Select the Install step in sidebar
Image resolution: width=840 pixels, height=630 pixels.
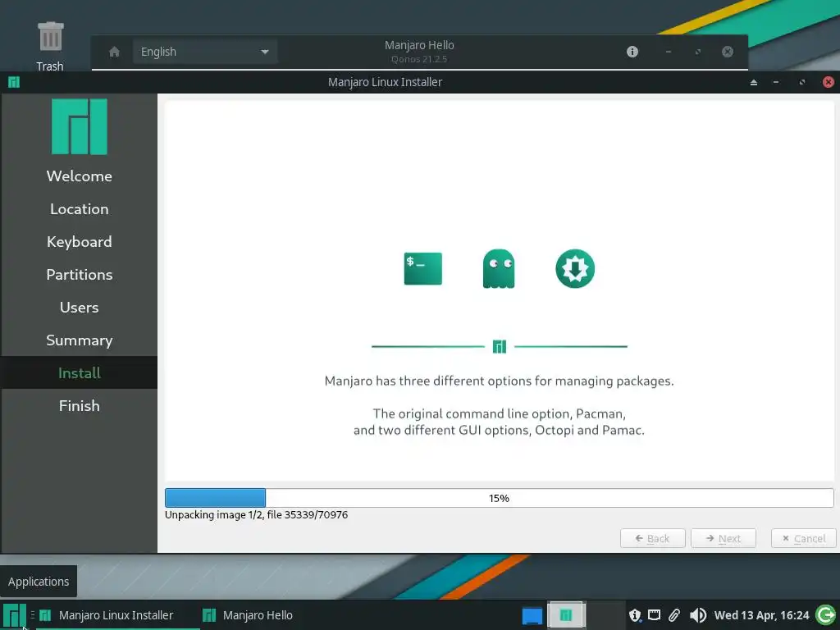(x=80, y=373)
